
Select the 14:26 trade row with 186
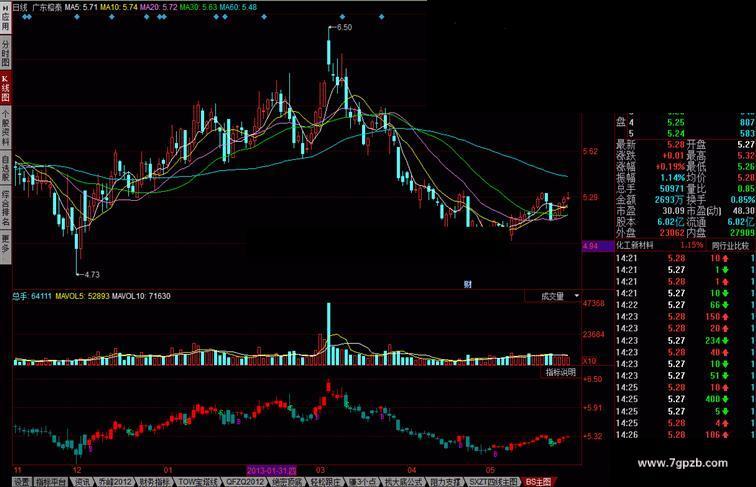[x=685, y=434]
